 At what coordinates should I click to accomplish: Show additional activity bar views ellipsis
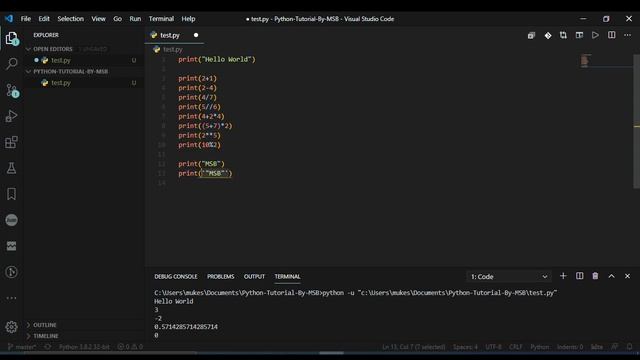click(11, 298)
